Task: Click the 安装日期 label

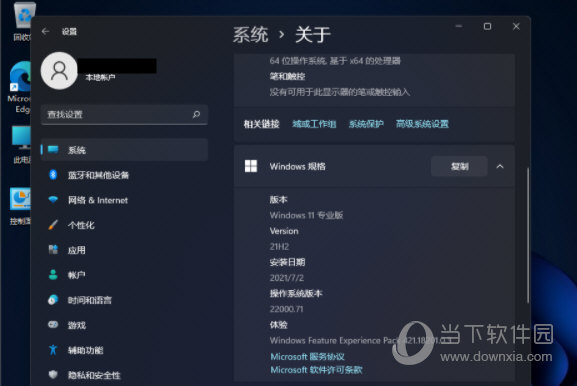Action: [287, 262]
